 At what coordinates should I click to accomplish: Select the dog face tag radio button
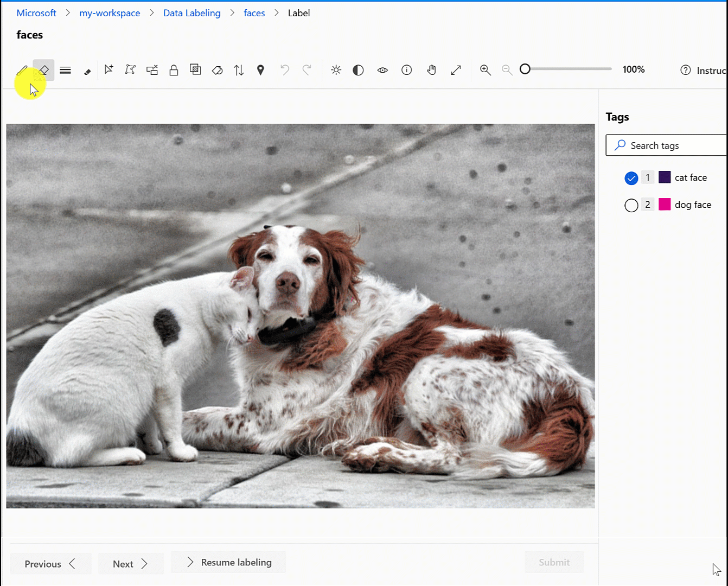click(x=631, y=205)
